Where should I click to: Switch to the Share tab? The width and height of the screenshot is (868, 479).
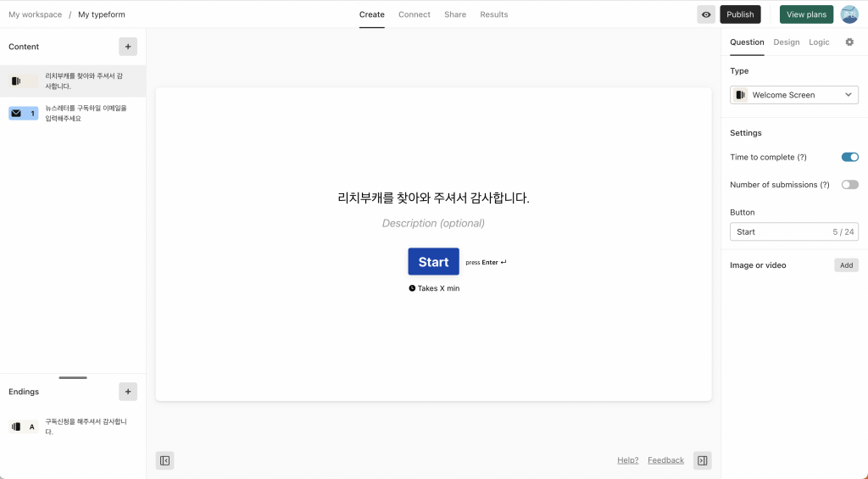coord(455,14)
